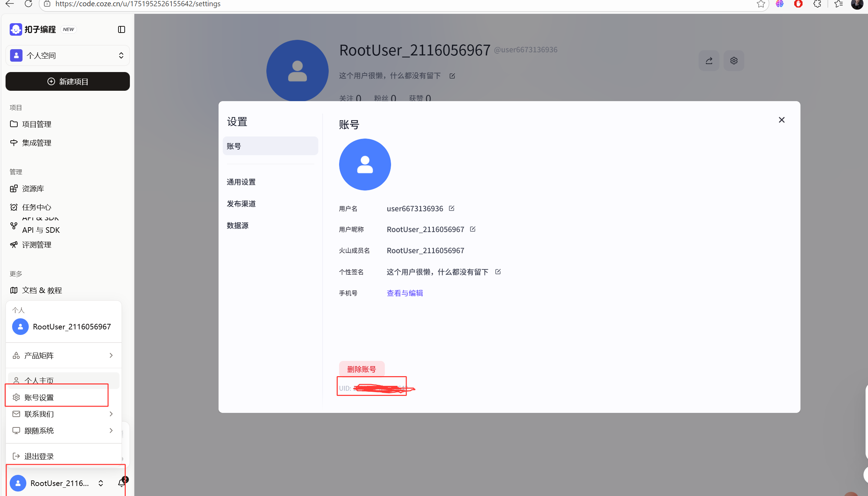Click the Coze logo icon

(x=16, y=29)
